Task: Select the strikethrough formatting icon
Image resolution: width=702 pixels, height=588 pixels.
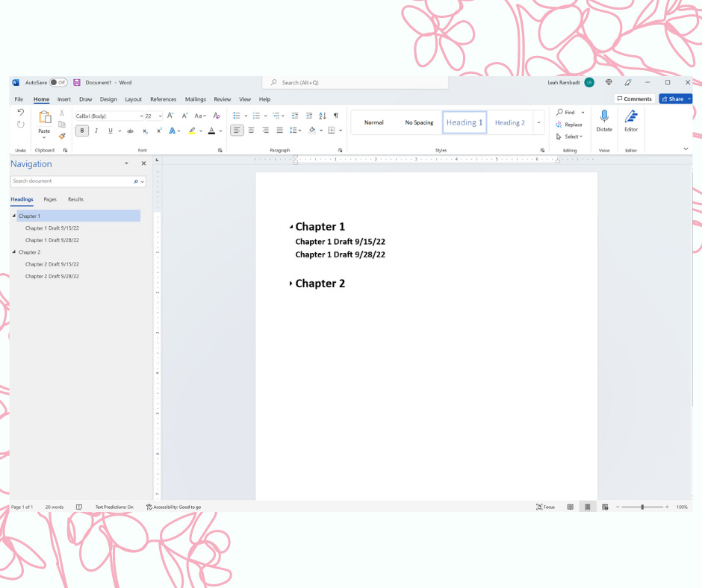Action: click(128, 131)
